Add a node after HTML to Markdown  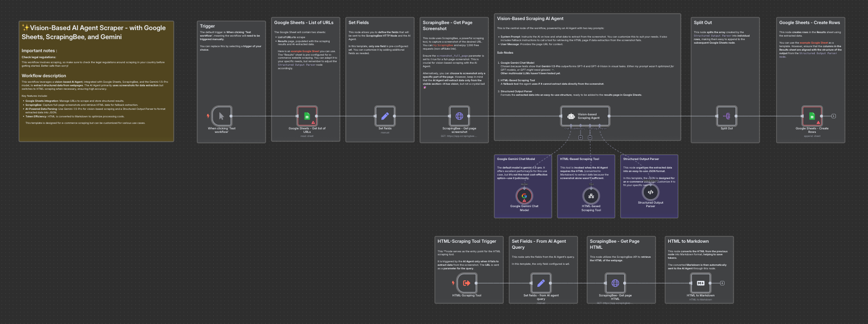722,283
